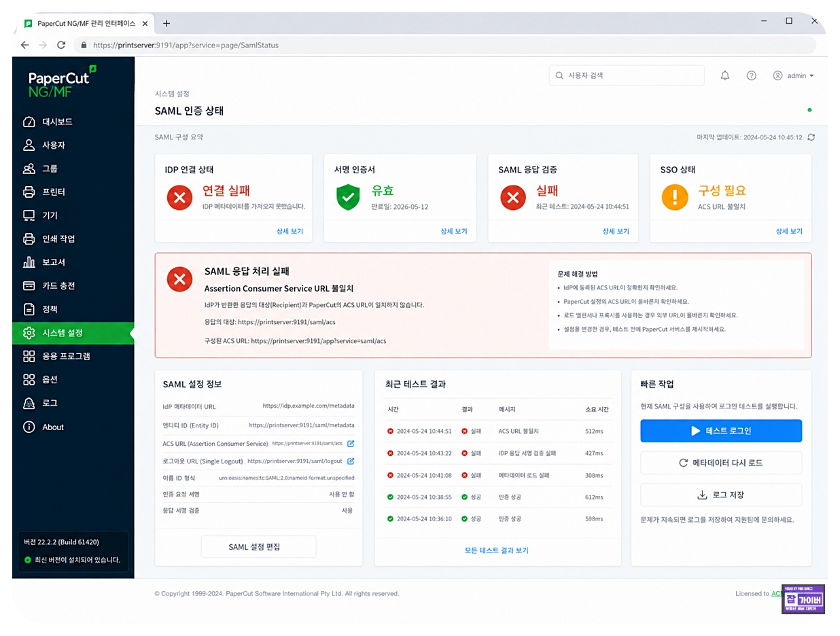The width and height of the screenshot is (840, 636).
Task: Edit the ACS URL with pencil icon
Action: [x=351, y=444]
